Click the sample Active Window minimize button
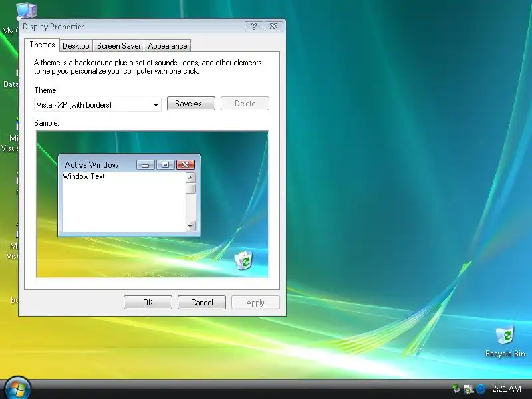This screenshot has height=399, width=532. click(x=146, y=165)
